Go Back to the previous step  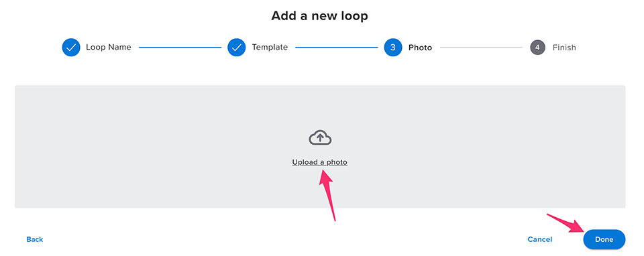click(x=34, y=239)
